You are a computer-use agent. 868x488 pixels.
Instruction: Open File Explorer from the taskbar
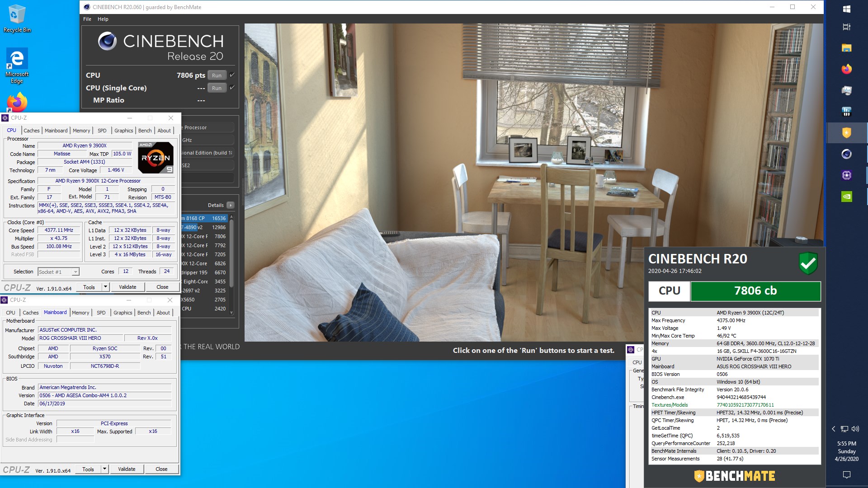[847, 48]
